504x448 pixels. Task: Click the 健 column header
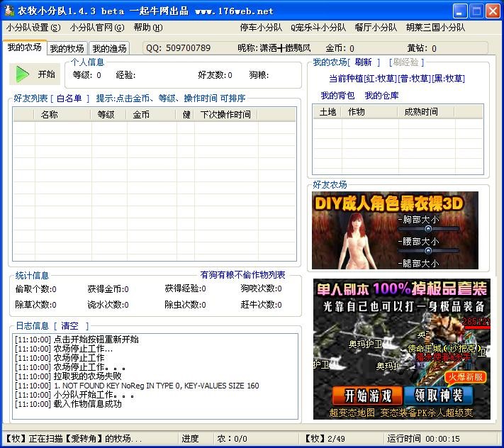click(185, 114)
